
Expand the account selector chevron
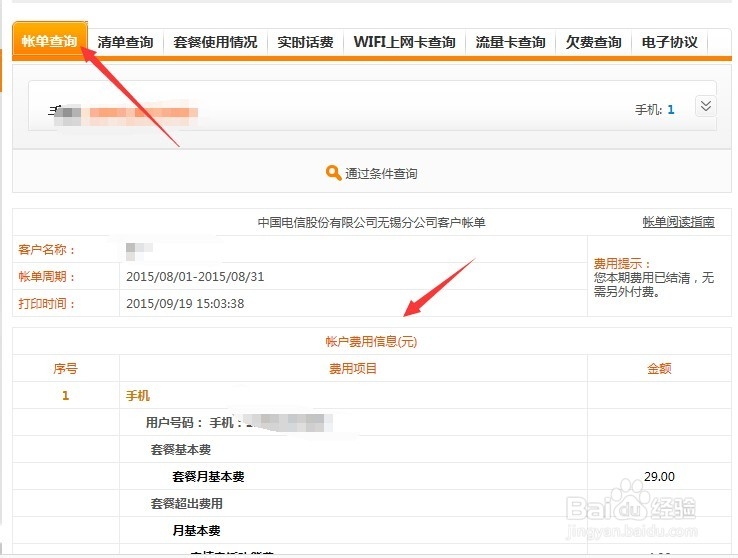point(706,106)
